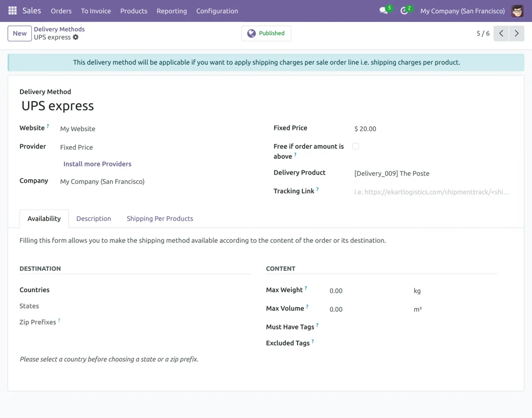Toggle the Published status button

pyautogui.click(x=266, y=33)
